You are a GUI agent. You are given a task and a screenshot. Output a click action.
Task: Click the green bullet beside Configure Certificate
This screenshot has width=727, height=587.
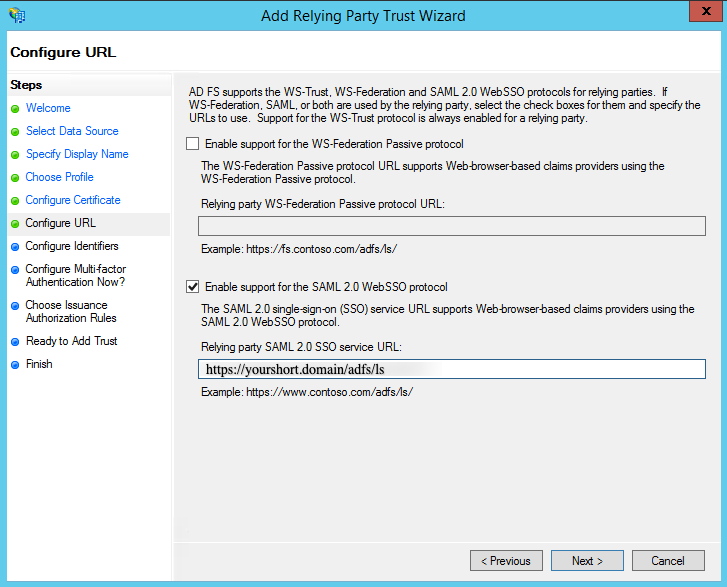click(x=15, y=201)
